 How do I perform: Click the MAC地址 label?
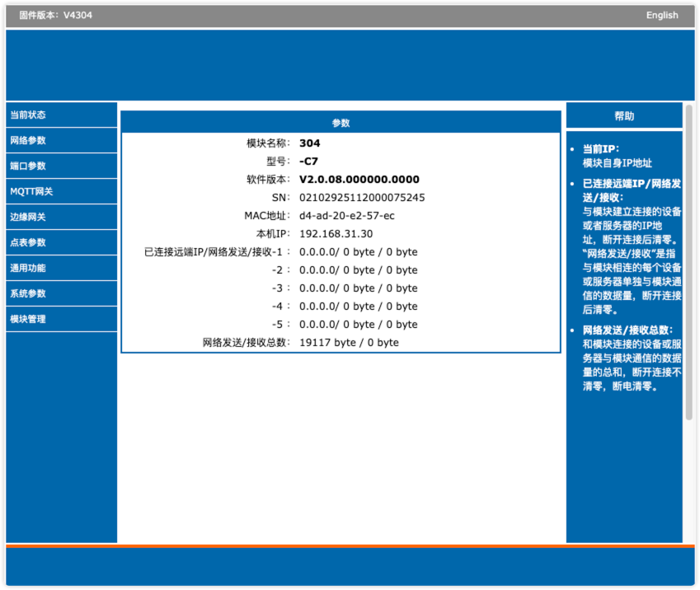coord(266,216)
